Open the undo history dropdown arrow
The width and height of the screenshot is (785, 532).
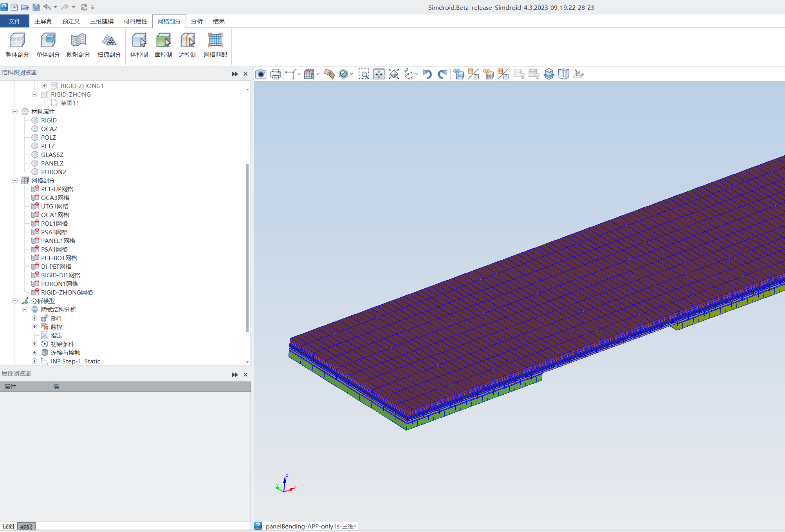point(55,7)
